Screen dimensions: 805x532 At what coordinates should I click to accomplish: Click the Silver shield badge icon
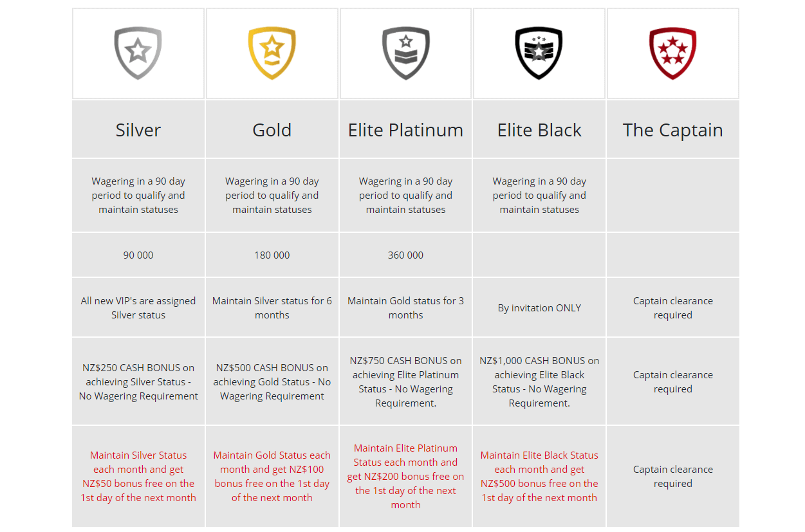click(138, 53)
